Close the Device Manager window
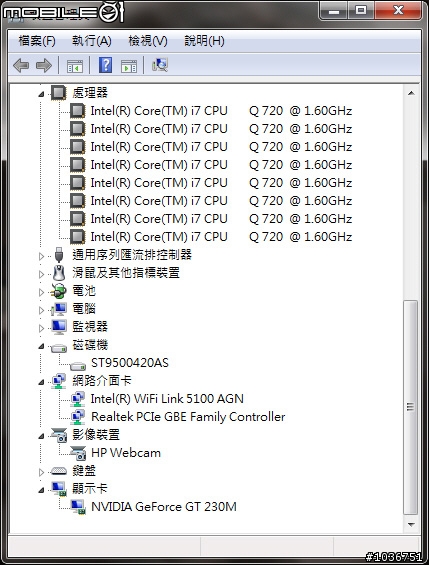Image resolution: width=429 pixels, height=565 pixels. coord(398,11)
